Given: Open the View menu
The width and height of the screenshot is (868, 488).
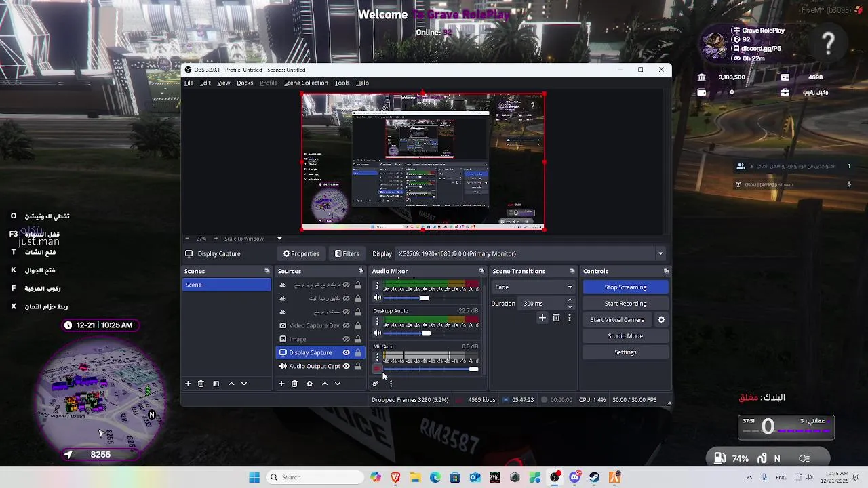Looking at the screenshot, I should tap(224, 83).
